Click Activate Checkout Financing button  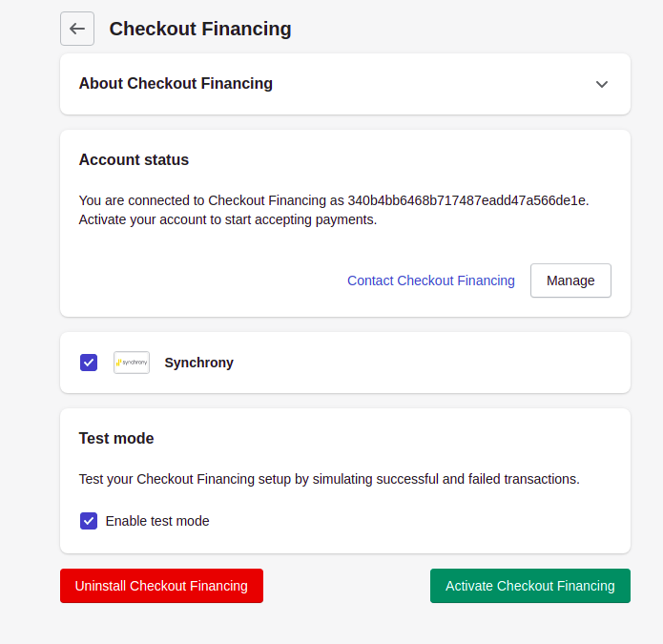pos(530,586)
